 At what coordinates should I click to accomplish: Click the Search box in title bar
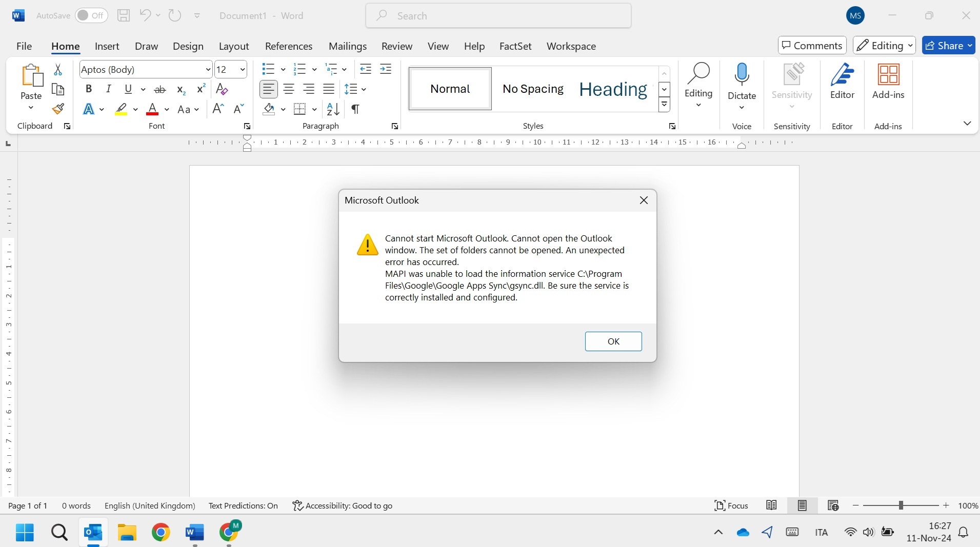[x=498, y=15]
